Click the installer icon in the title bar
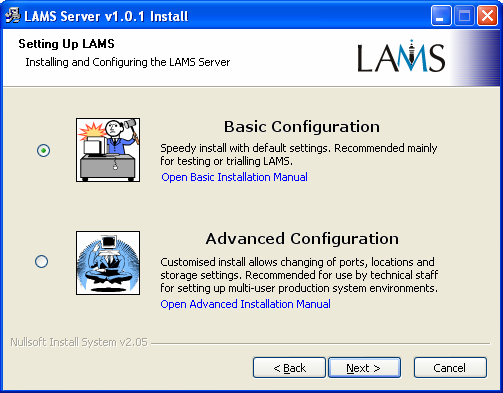 coord(13,16)
